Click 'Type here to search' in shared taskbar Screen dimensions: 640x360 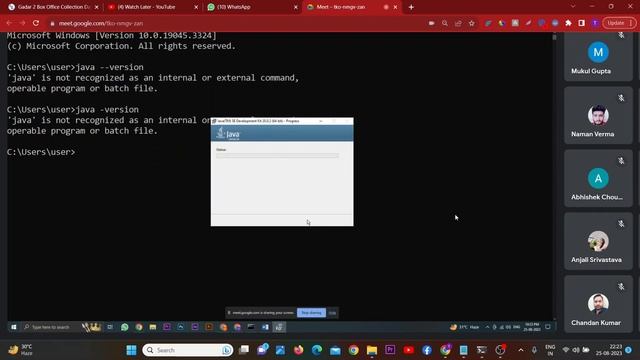[x=51, y=327]
